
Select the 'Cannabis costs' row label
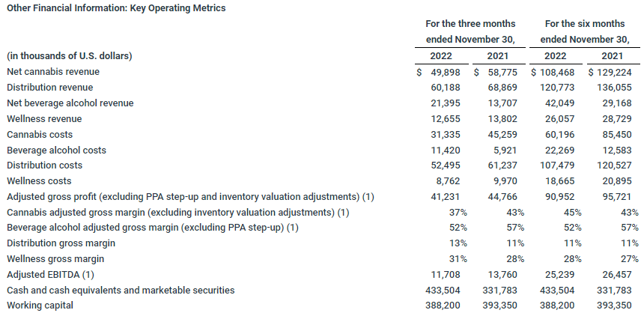40,135
